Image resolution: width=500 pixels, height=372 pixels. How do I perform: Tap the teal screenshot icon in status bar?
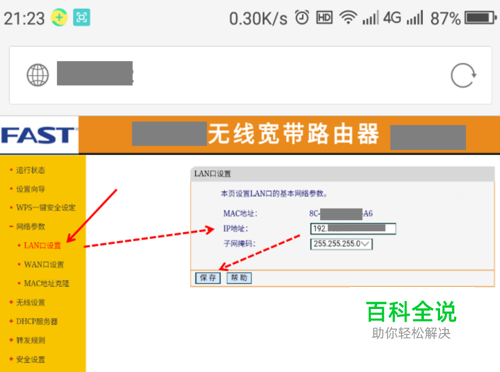(82, 18)
